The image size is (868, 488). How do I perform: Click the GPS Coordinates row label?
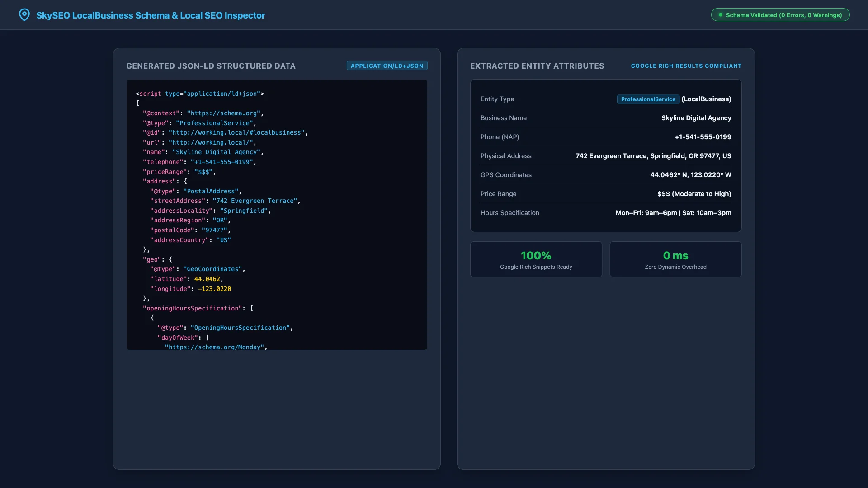click(x=506, y=175)
